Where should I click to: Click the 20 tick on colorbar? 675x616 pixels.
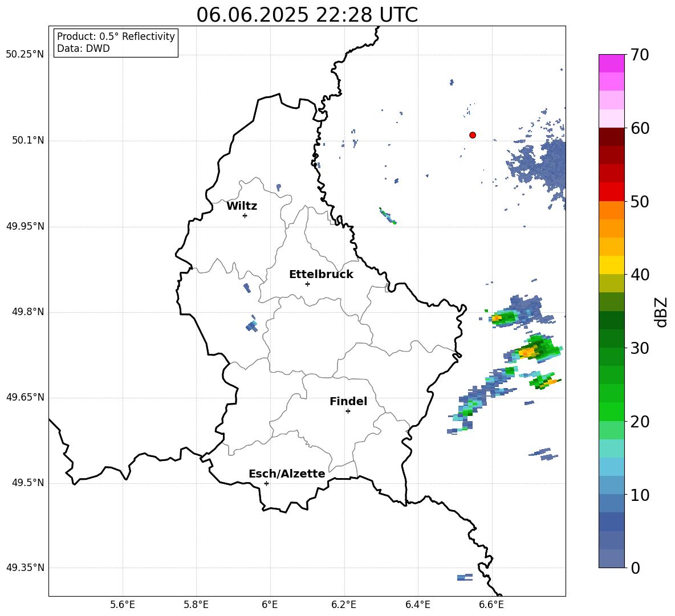pos(640,422)
